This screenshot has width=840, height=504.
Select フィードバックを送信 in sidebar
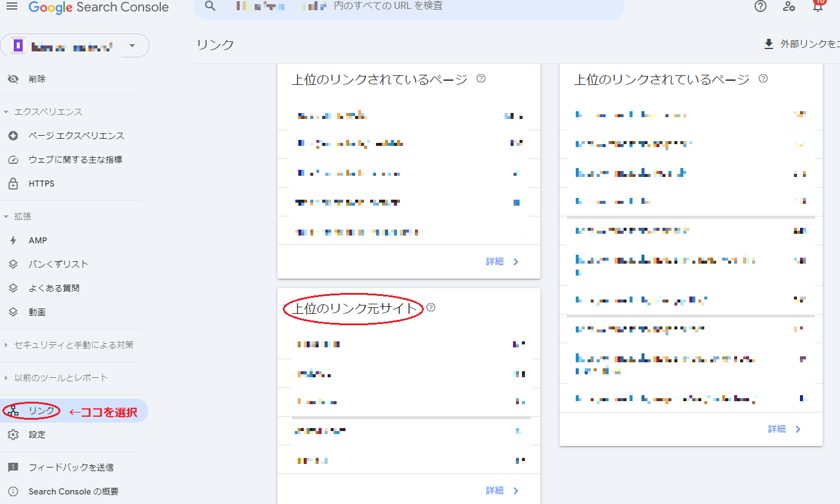pyautogui.click(x=71, y=468)
